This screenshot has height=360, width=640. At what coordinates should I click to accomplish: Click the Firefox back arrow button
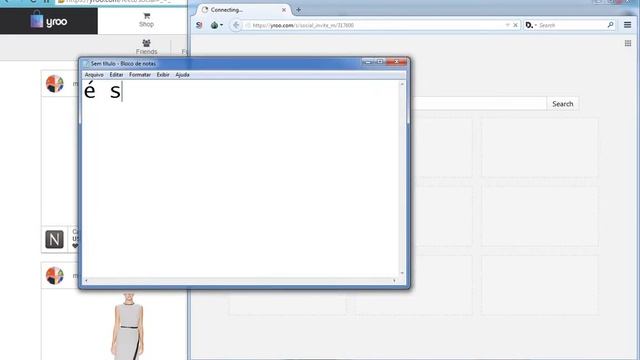(x=236, y=25)
